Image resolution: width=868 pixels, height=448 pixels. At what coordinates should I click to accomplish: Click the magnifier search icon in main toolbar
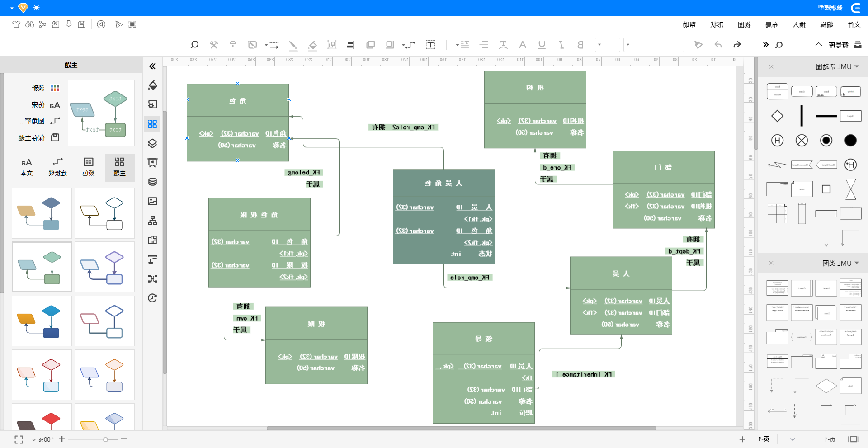pyautogui.click(x=194, y=45)
